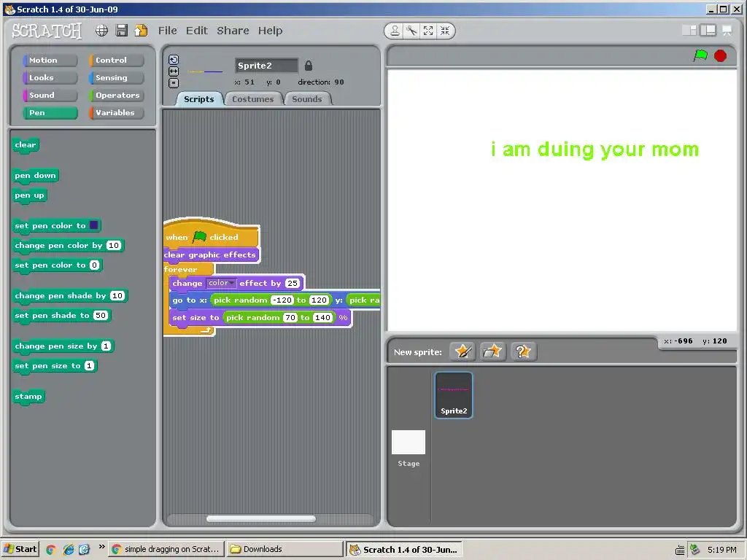Choose new sprite from file

pyautogui.click(x=492, y=352)
